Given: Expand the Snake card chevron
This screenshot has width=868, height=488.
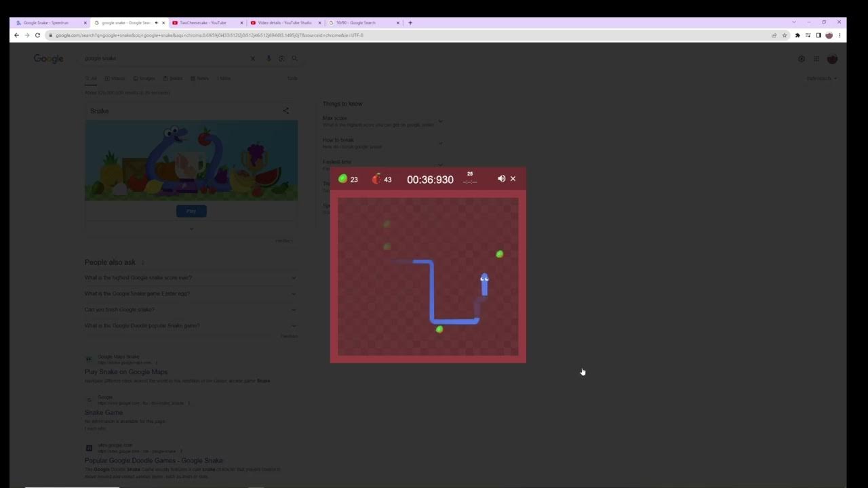Looking at the screenshot, I should (191, 229).
